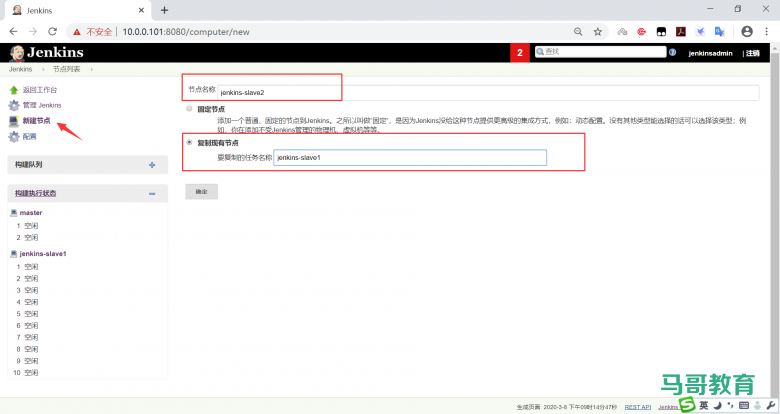
Task: Click the Jenkins browser tab
Action: pos(80,10)
